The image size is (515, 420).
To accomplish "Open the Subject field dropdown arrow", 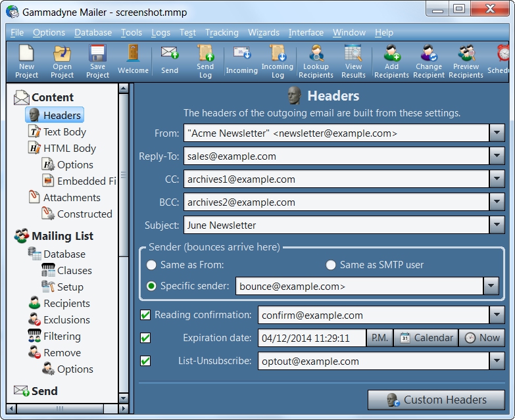I will point(497,225).
